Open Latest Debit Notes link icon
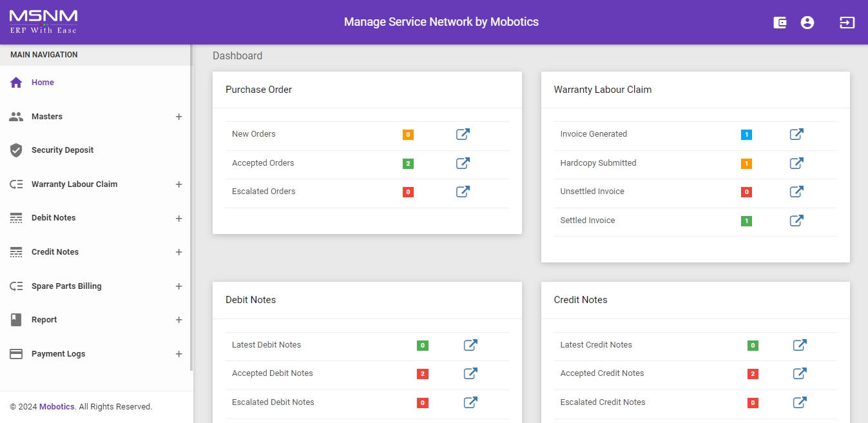The image size is (868, 423). [x=470, y=345]
